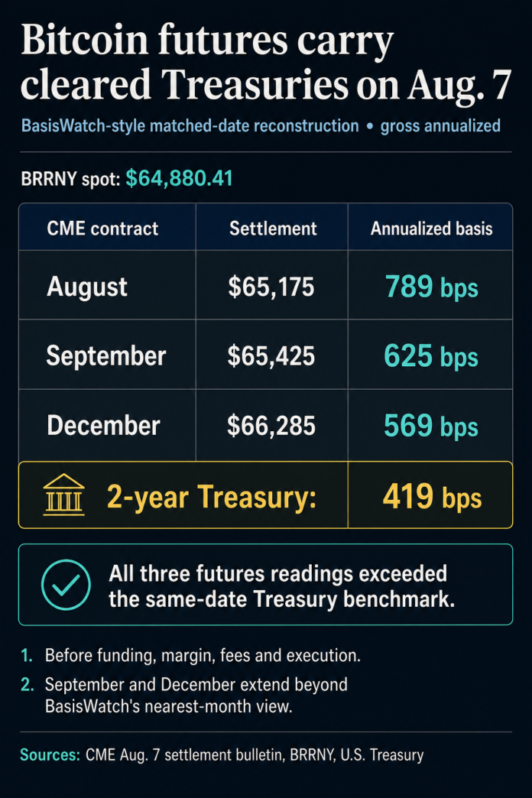Click the September settlement $65,425
532x798 pixels.
(x=271, y=355)
